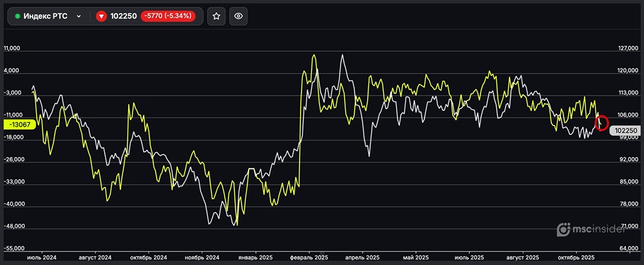The width and height of the screenshot is (644, 265).
Task: Click the -40,000 left axis value
Action: pos(14,204)
